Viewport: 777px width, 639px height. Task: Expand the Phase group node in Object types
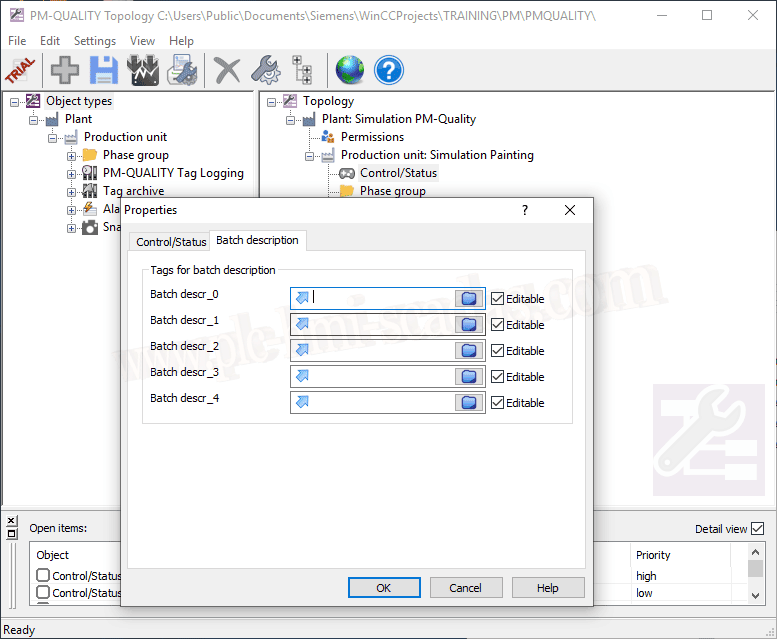pyautogui.click(x=72, y=155)
